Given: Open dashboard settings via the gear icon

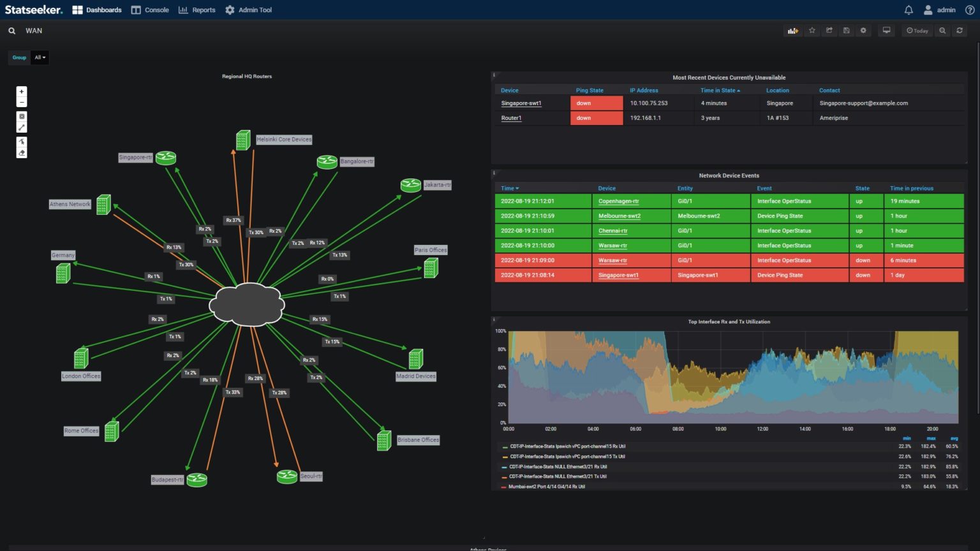Looking at the screenshot, I should (x=863, y=30).
